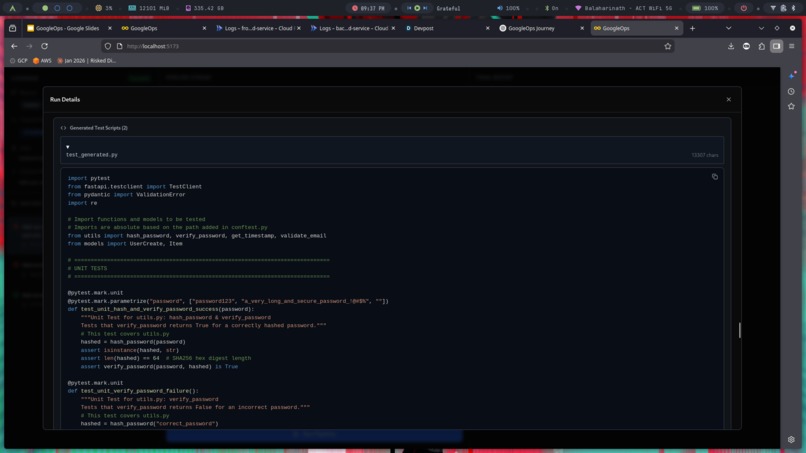
Task: Go forward in browser history
Action: (29, 46)
